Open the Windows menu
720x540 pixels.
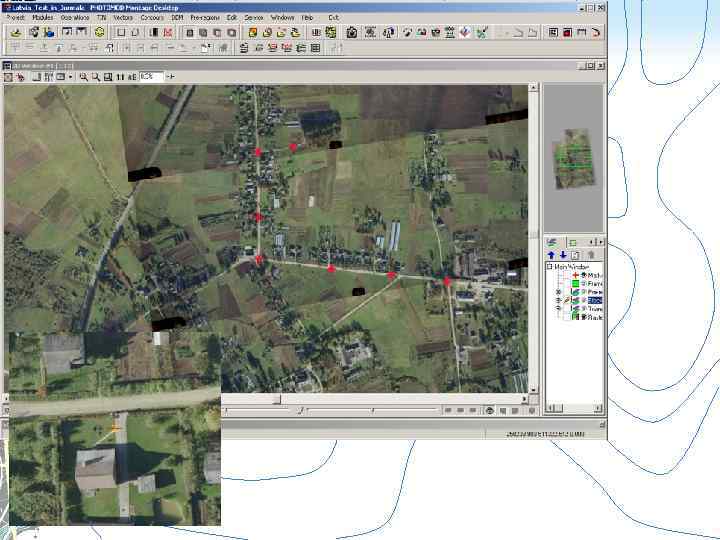282,17
